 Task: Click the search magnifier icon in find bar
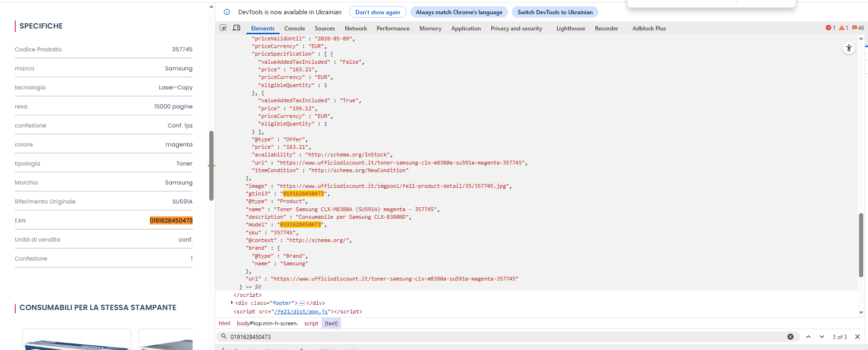point(224,336)
